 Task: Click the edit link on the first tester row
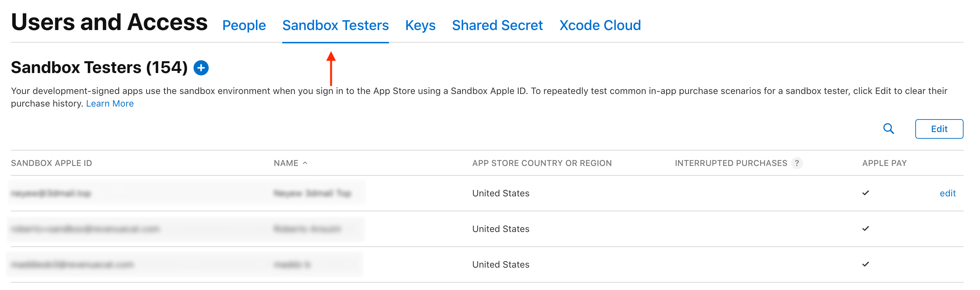[948, 193]
